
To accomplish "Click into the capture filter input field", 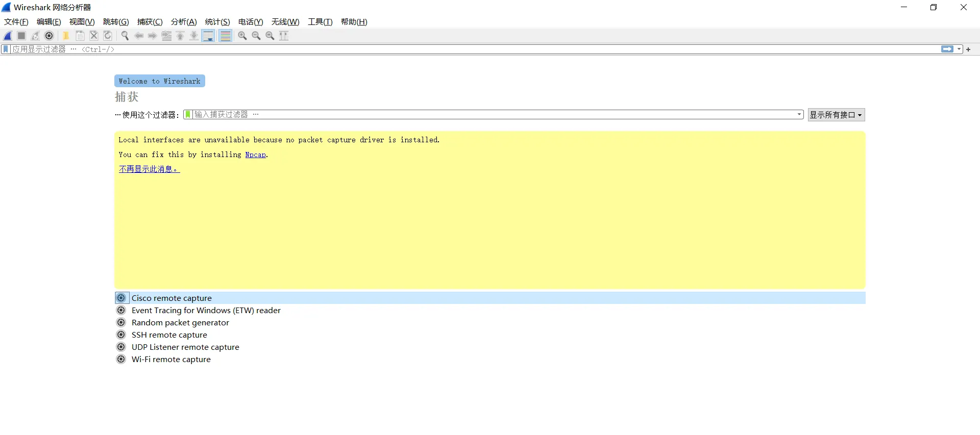I will [x=493, y=115].
